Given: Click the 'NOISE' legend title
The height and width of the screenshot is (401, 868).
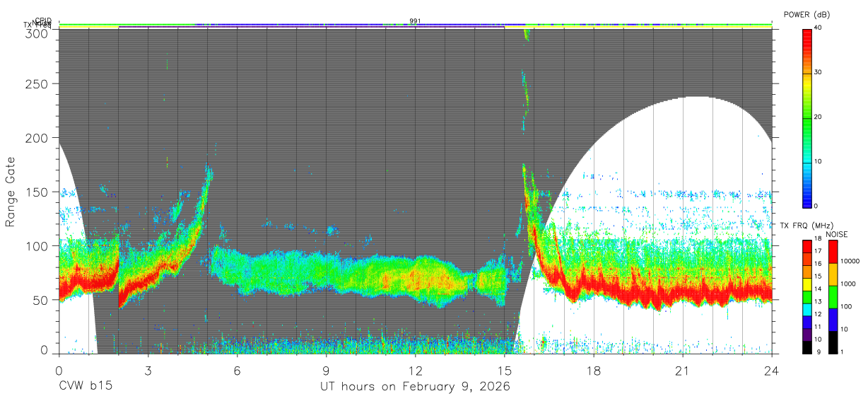Looking at the screenshot, I should pos(835,234).
